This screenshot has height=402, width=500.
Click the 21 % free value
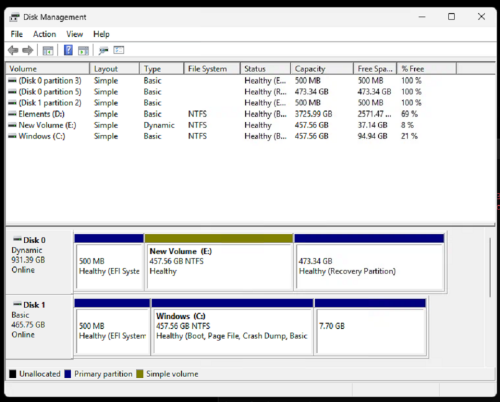(409, 136)
